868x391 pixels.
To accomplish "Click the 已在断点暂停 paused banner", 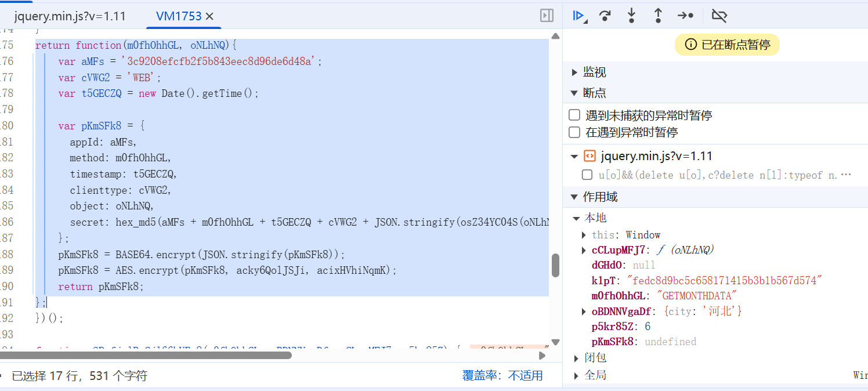I will pyautogui.click(x=727, y=45).
